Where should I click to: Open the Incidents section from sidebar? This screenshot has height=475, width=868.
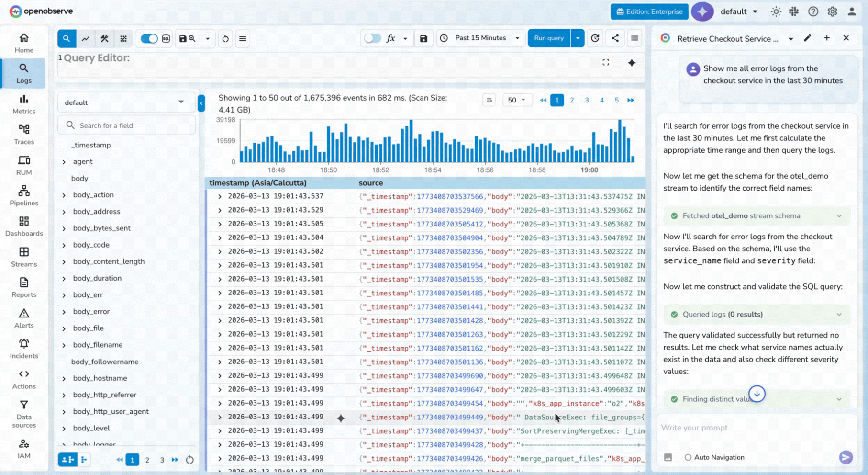point(24,349)
